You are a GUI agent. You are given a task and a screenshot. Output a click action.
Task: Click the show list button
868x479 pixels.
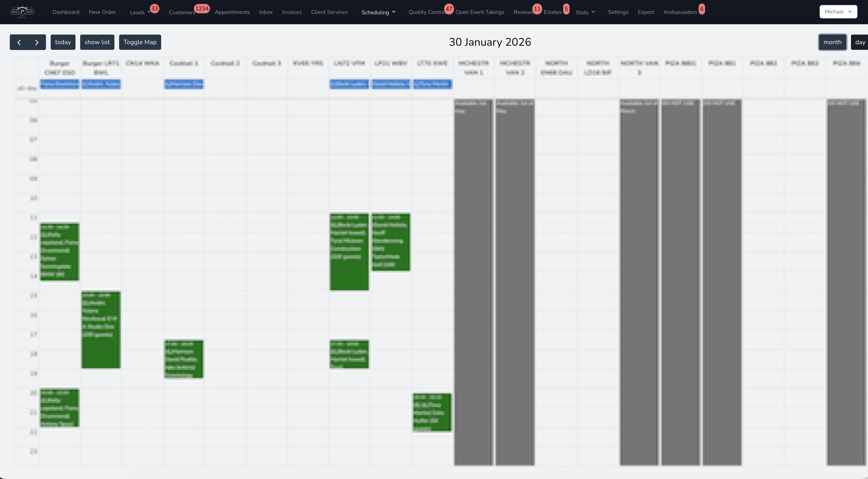(97, 42)
